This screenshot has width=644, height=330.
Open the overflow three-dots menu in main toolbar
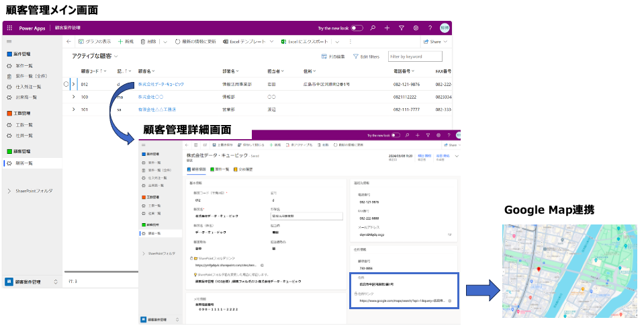(350, 42)
